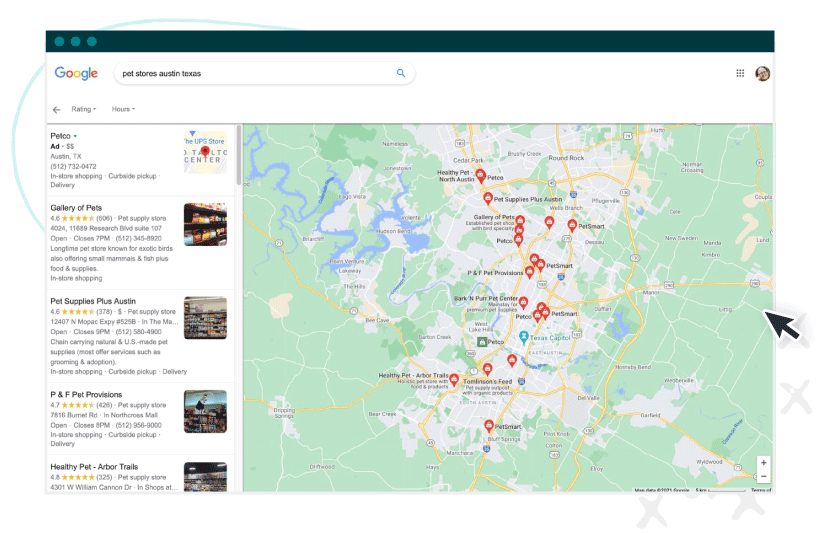Screen dimensions: 820x533
Task: Open the Rating filter dropdown
Action: (84, 109)
